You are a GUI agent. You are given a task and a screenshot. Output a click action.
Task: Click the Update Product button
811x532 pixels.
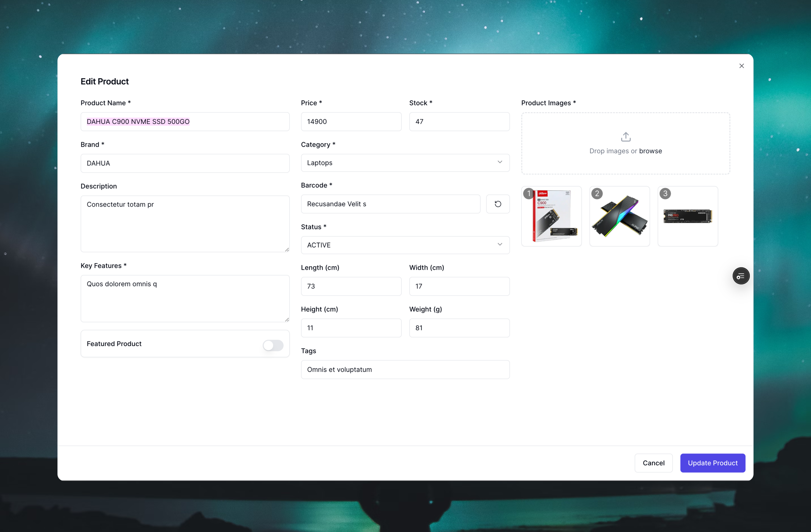713,463
